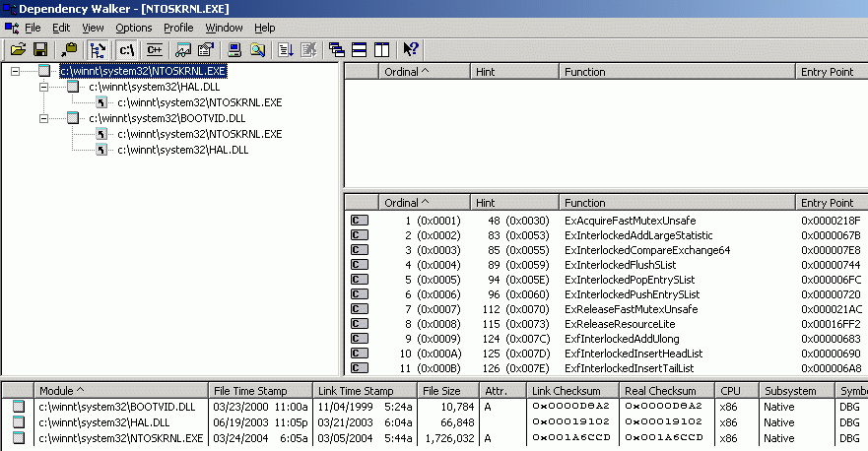Collapse the BOOTVID.DLL tree node
This screenshot has width=868, height=451.
(x=43, y=118)
